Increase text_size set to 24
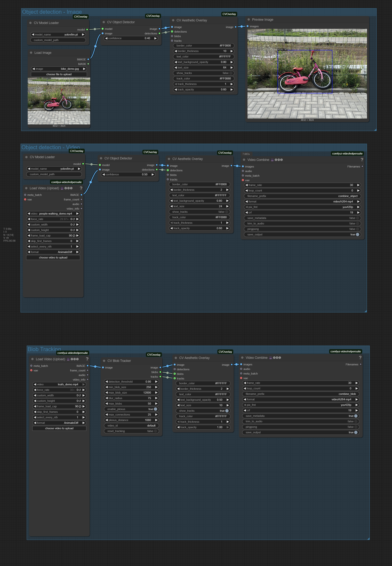Screen dimensions: 392x566 coord(227,206)
